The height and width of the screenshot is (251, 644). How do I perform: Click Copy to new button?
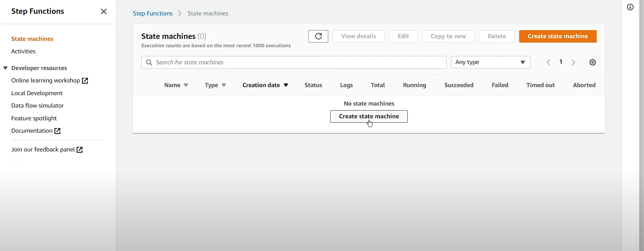[x=448, y=36]
